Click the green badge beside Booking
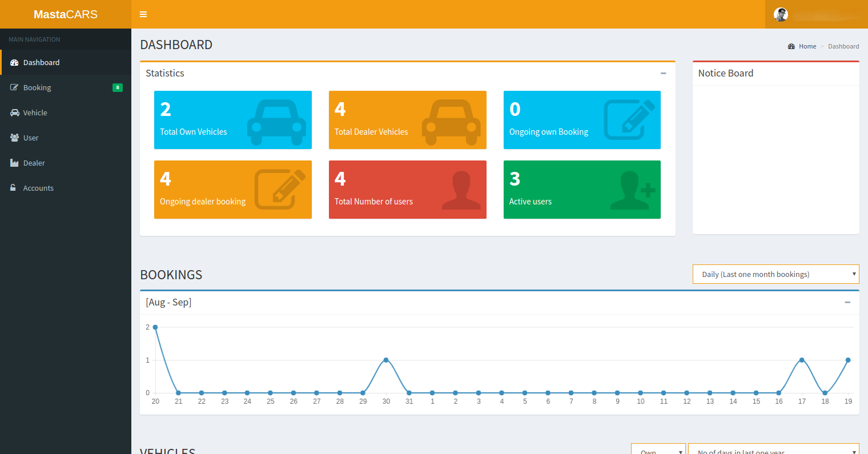The image size is (868, 454). (118, 87)
